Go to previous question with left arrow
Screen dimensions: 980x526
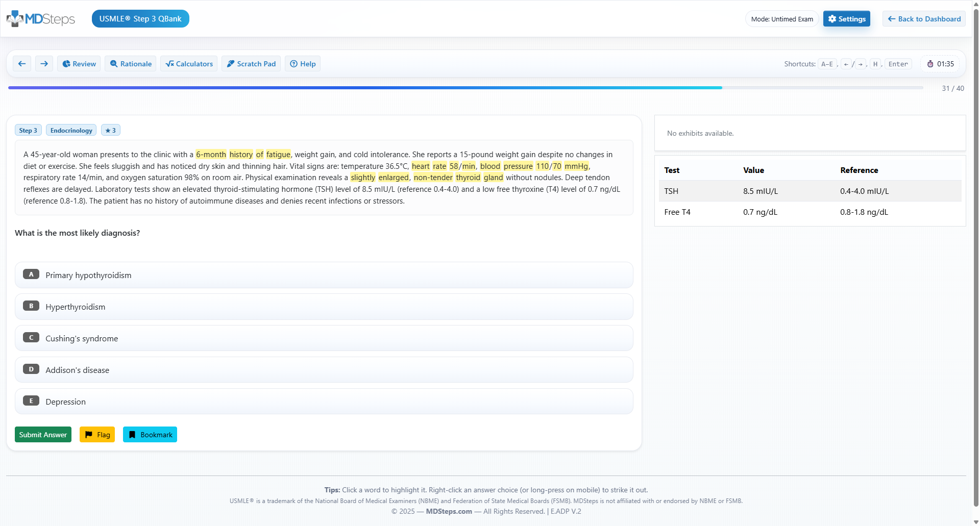pos(22,64)
